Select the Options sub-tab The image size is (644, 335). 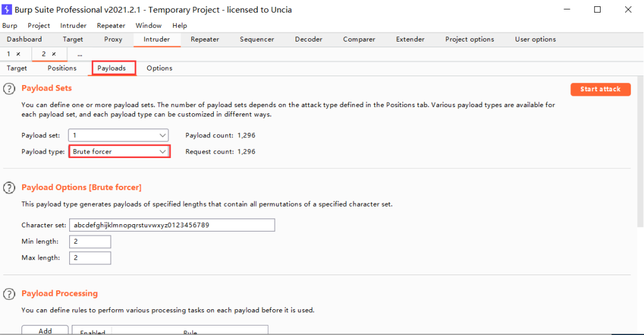click(x=159, y=68)
